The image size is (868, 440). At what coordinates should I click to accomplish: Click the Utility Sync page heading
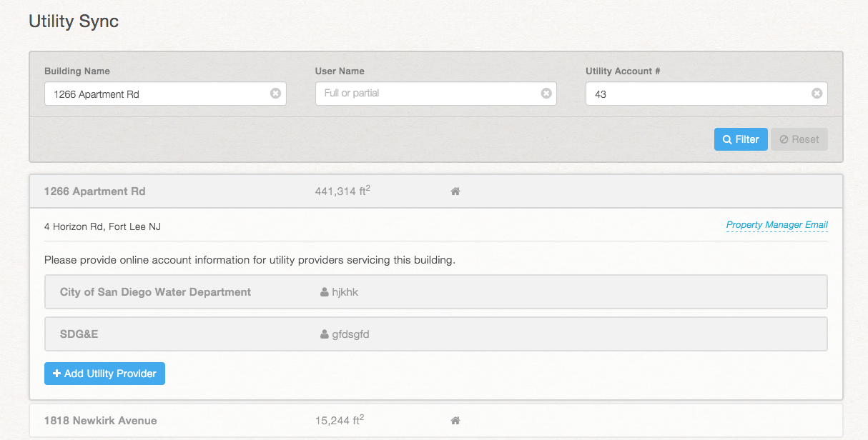pos(74,21)
